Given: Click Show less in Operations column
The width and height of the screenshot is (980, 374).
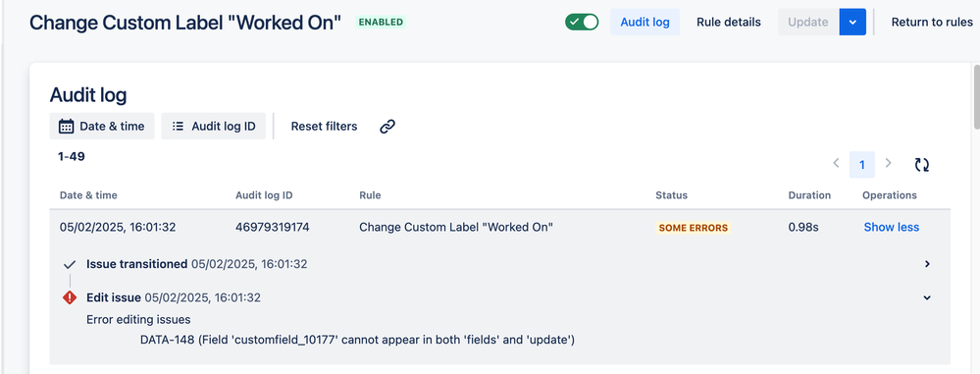Looking at the screenshot, I should [x=892, y=227].
